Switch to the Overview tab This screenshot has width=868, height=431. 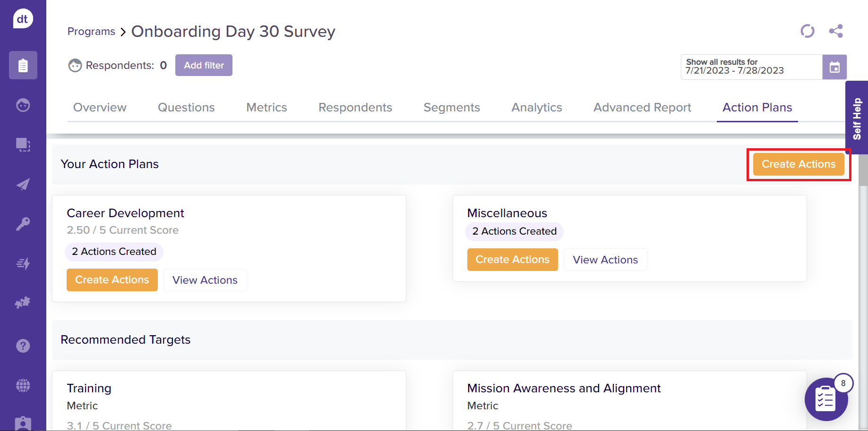(x=100, y=108)
